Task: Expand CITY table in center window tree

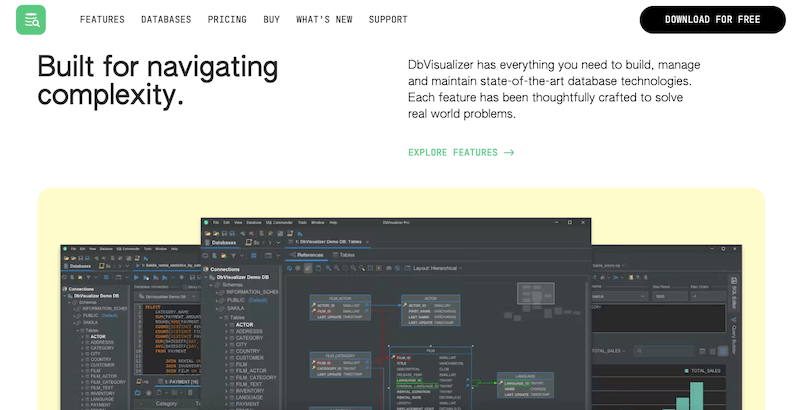Action: tap(226, 344)
